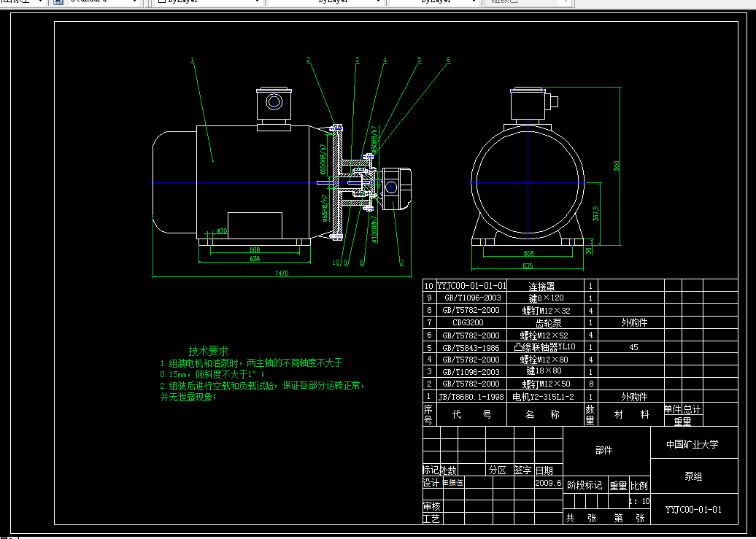Select balloon number 1 above the motor

point(192,61)
